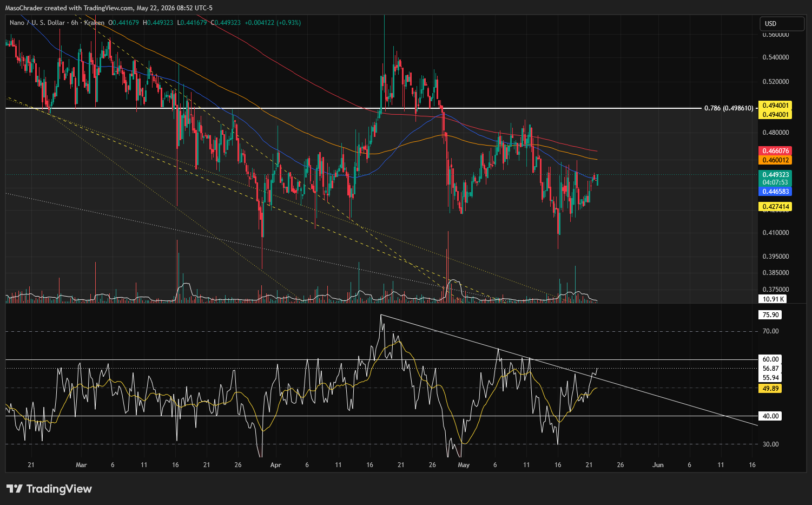Click the 30.00 RSI axis tick
Screen dimensions: 812x505
tap(770, 444)
